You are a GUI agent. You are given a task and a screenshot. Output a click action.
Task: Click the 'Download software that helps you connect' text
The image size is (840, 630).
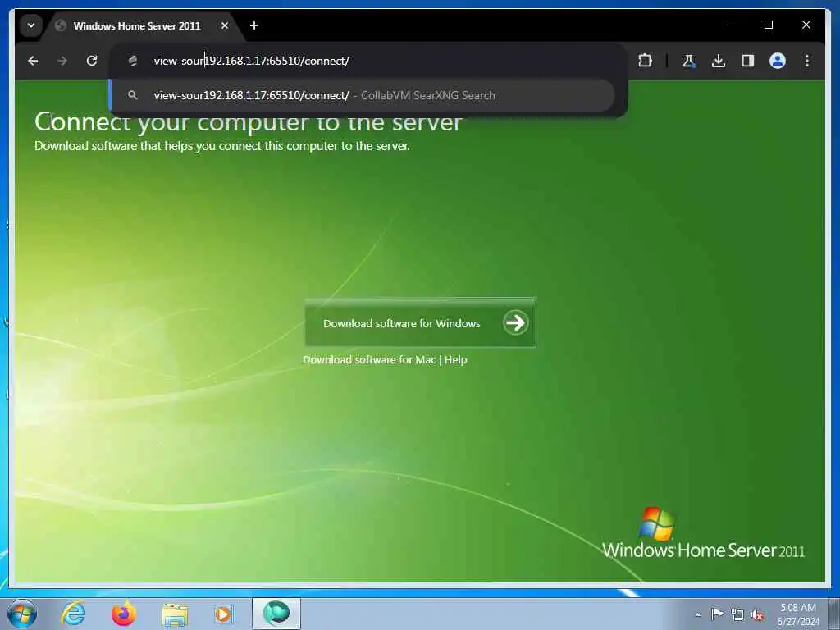click(222, 146)
